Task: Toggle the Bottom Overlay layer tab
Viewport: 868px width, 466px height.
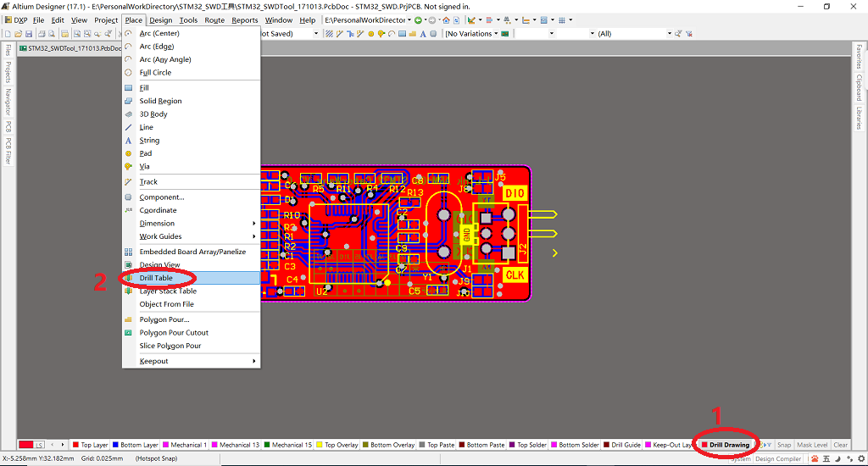Action: (388, 445)
